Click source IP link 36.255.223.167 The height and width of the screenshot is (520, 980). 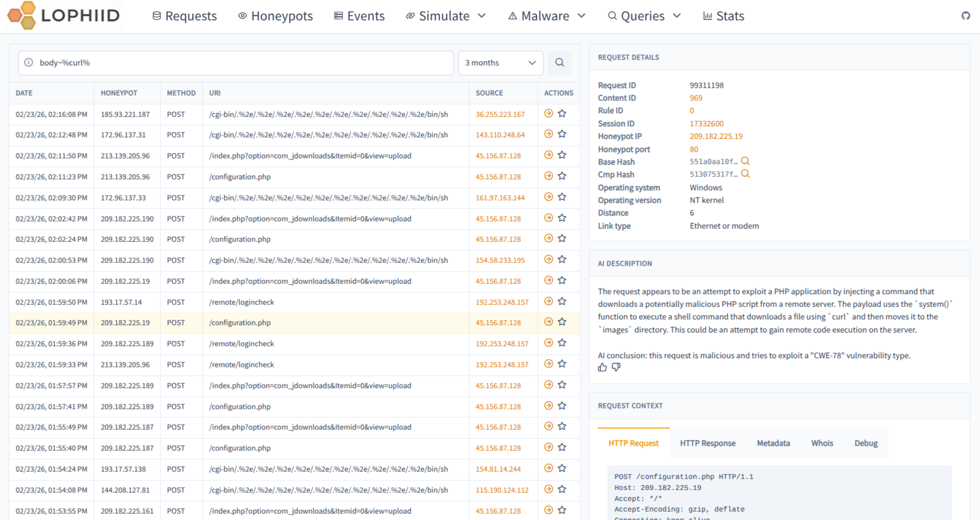pyautogui.click(x=500, y=114)
